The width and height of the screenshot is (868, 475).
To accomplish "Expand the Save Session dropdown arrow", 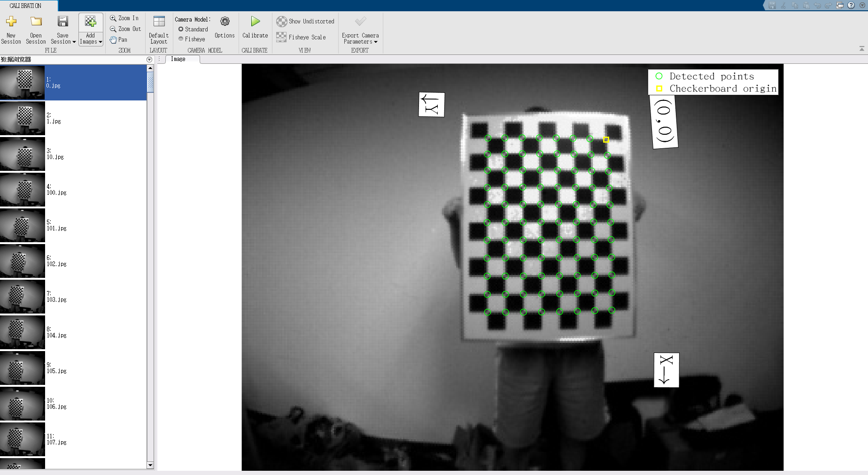I will coord(74,42).
